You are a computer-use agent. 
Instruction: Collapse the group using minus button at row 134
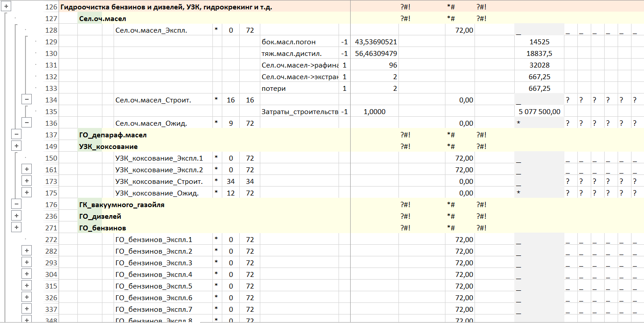pos(27,99)
